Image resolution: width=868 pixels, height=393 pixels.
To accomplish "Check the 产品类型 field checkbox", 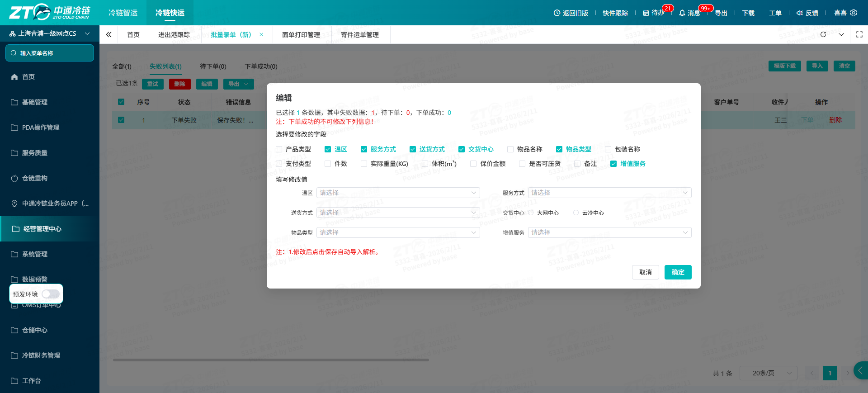I will tap(279, 149).
